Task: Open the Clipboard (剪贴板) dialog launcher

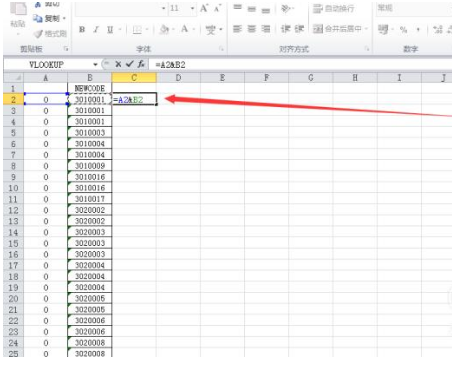Action: [66, 49]
